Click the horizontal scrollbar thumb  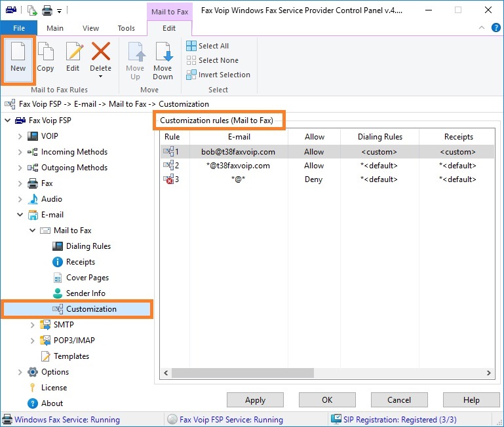242,373
